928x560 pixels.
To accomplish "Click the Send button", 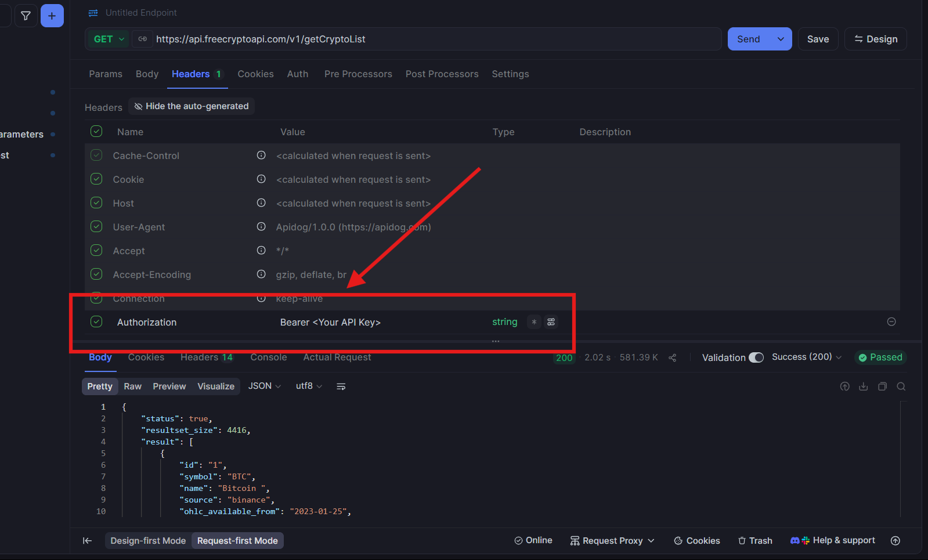I will tap(749, 39).
